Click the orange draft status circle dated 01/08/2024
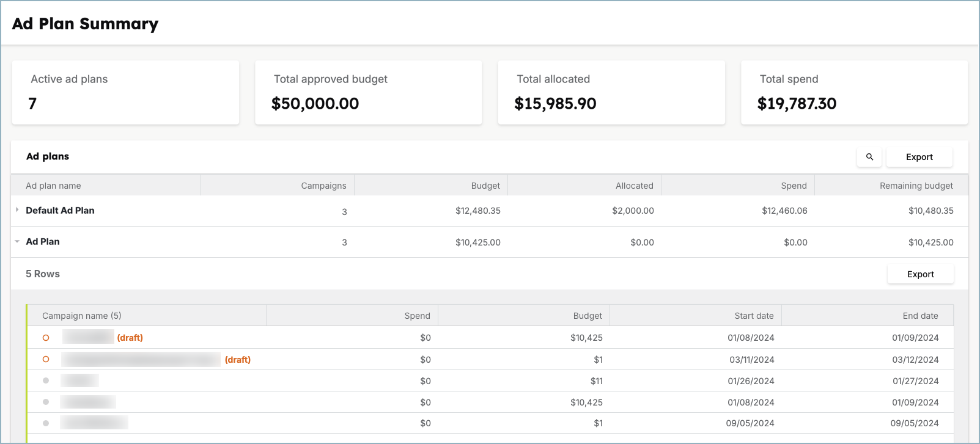980x444 pixels. coord(46,338)
